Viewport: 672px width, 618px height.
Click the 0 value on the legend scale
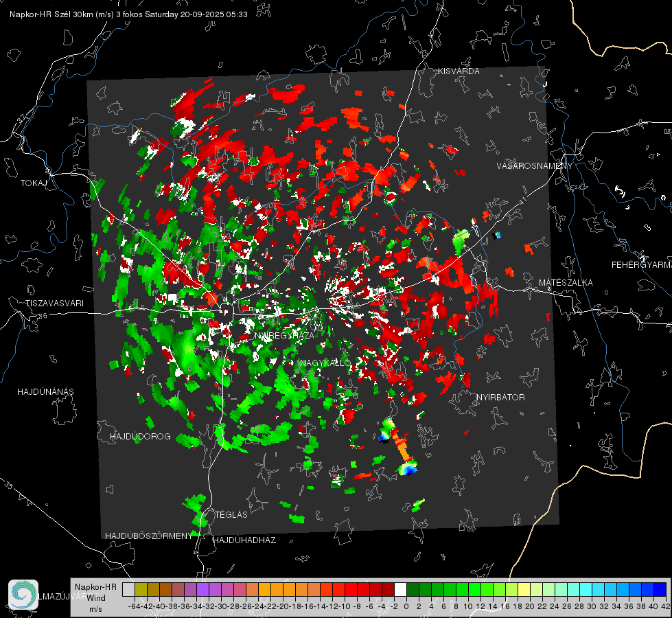(406, 606)
